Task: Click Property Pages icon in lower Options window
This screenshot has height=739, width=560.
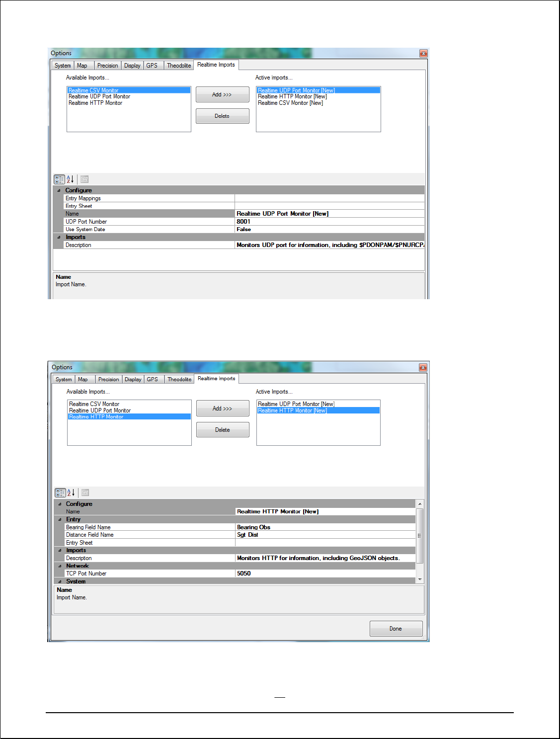Action: click(x=85, y=493)
